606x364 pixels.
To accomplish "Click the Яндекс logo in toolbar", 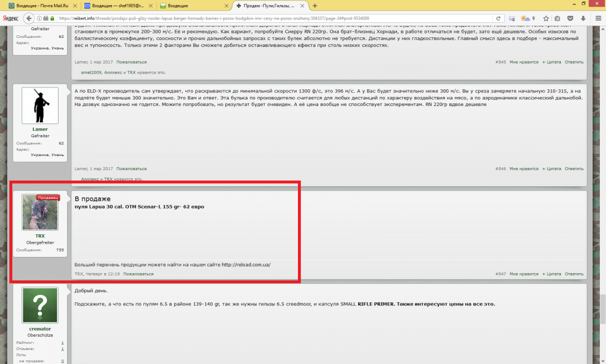I will pyautogui.click(x=11, y=18).
